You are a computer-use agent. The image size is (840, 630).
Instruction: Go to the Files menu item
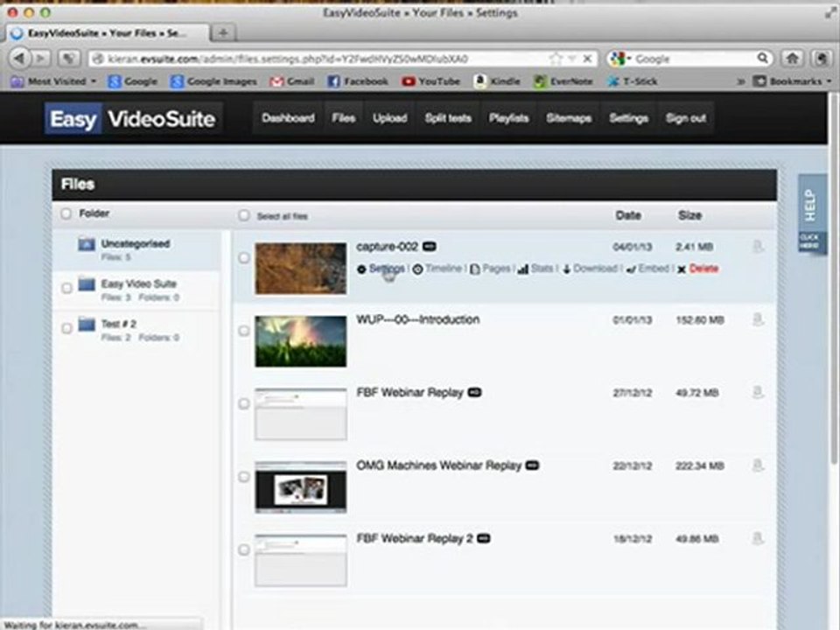tap(343, 118)
